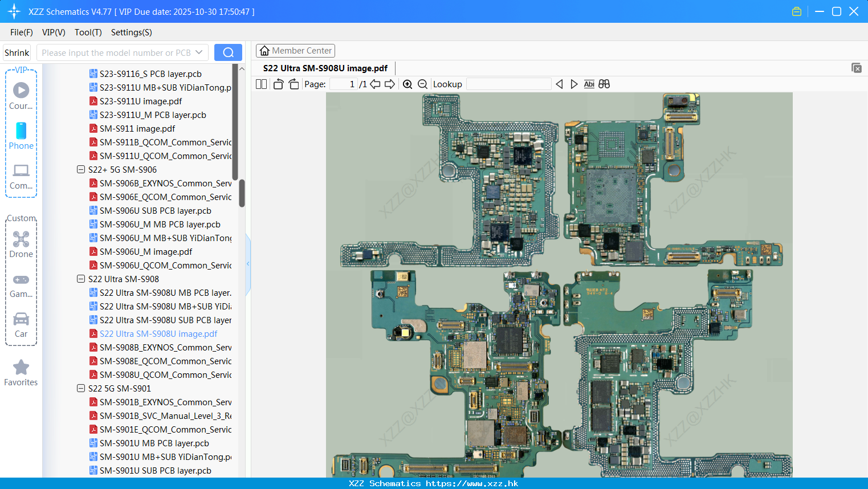Screen dimensions: 868x489
Task: Click scroll-up arrow of the file tree
Action: pos(242,68)
